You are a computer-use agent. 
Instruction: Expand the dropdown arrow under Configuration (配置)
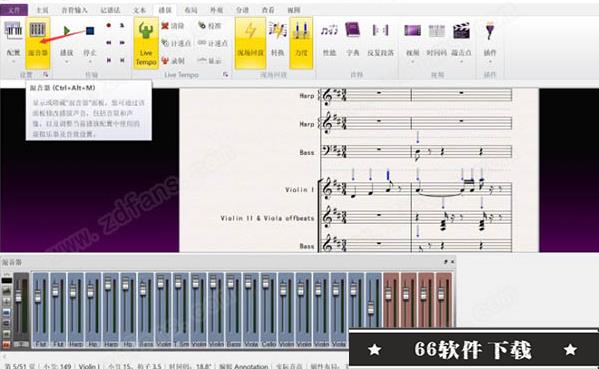pyautogui.click(x=13, y=61)
